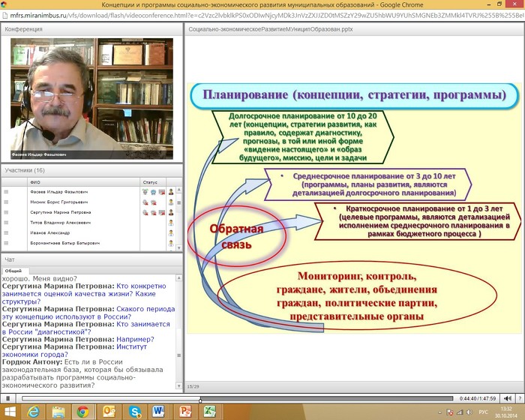Sort participants by ФИО column header

coord(35,182)
